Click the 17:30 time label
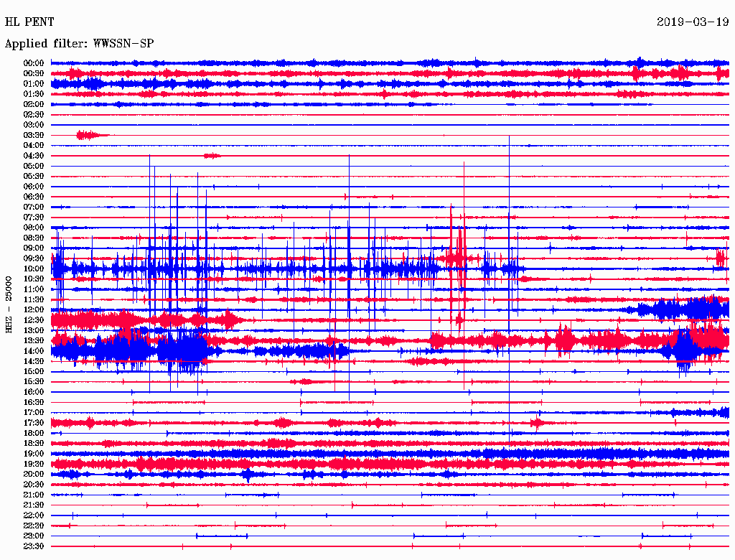The height and width of the screenshot is (560, 735). [34, 423]
